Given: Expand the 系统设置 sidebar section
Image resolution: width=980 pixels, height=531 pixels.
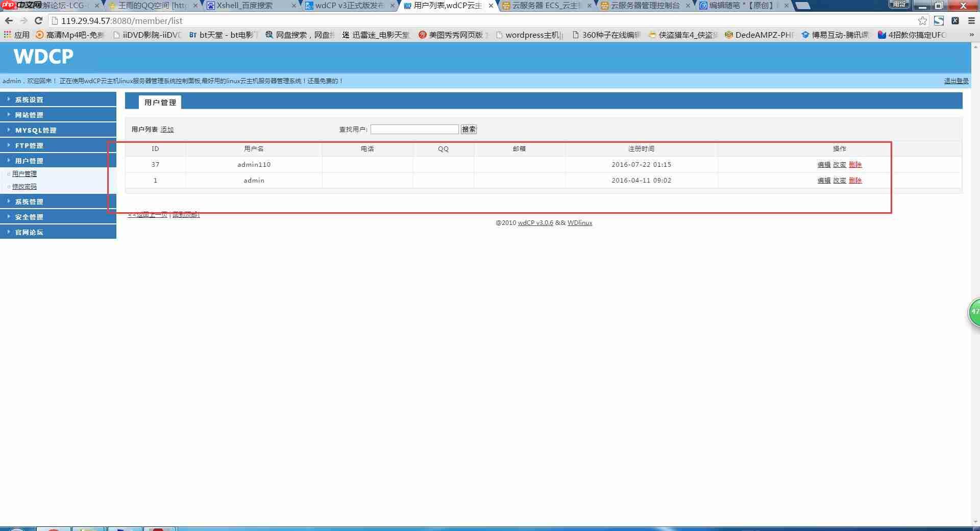Looking at the screenshot, I should point(29,99).
